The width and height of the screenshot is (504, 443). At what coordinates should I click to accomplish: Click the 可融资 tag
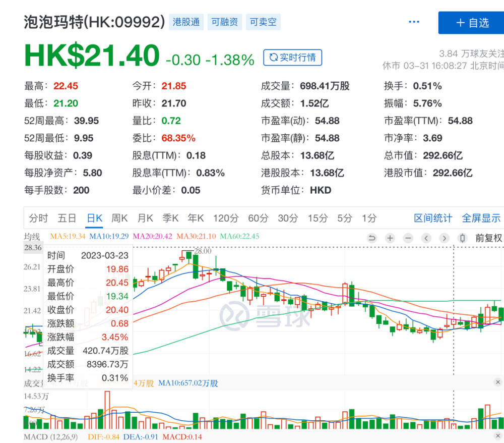pos(225,22)
